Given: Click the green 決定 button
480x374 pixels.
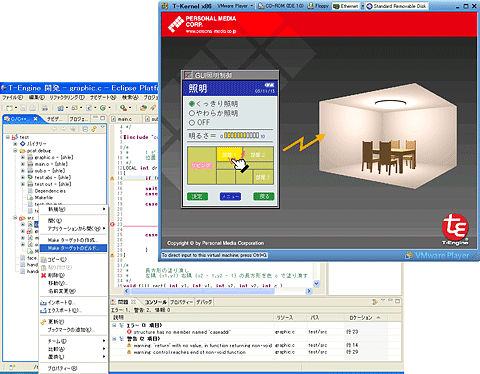Looking at the screenshot, I should (x=197, y=196).
